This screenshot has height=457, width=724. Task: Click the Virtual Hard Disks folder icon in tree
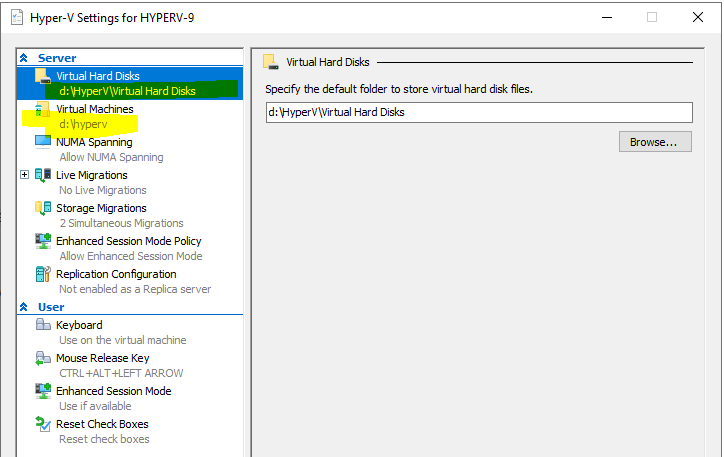click(x=43, y=76)
